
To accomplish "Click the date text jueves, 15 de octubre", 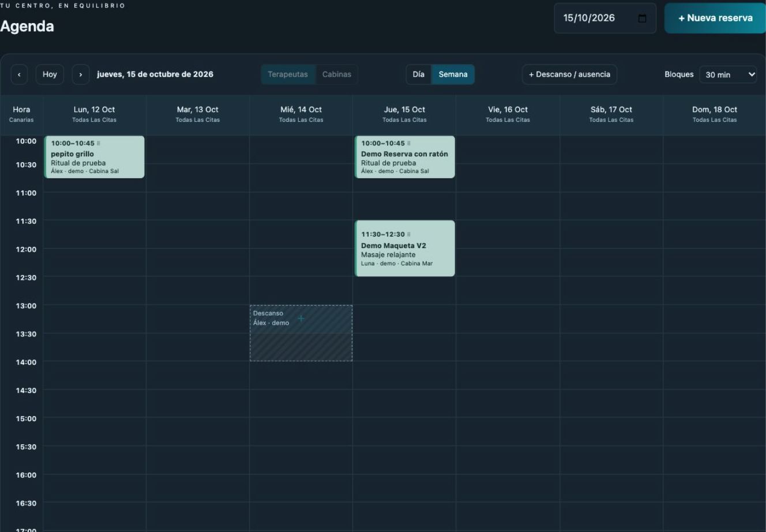I will (x=155, y=74).
